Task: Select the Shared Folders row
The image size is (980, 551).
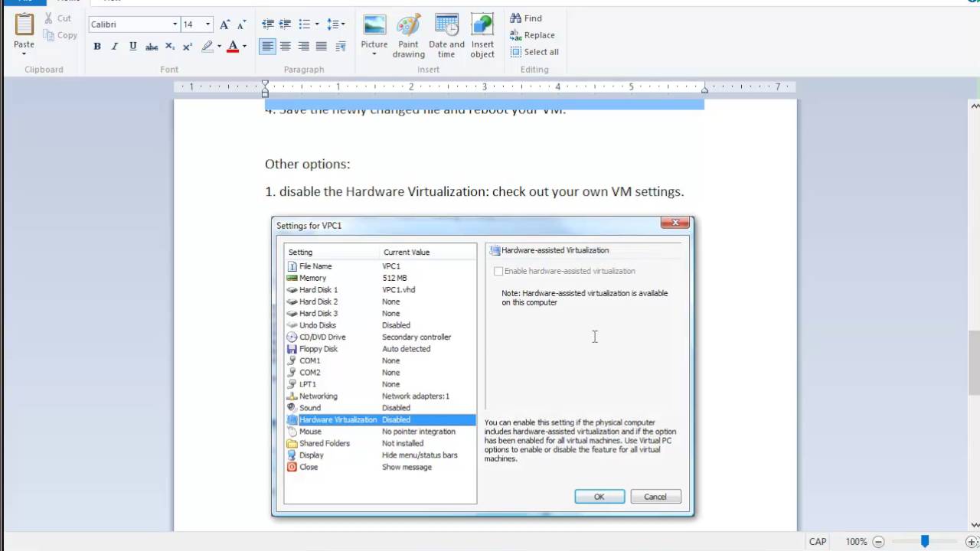Action: [381, 443]
